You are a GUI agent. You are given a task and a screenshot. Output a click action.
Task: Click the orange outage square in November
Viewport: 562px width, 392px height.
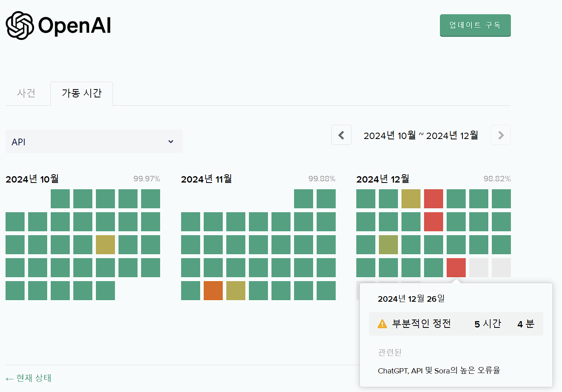[x=213, y=291]
